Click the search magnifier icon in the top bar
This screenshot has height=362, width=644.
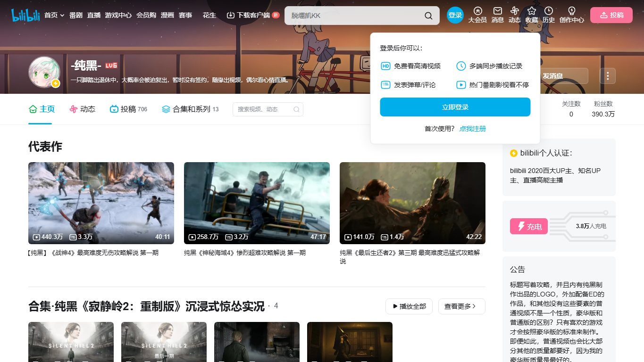pyautogui.click(x=428, y=16)
